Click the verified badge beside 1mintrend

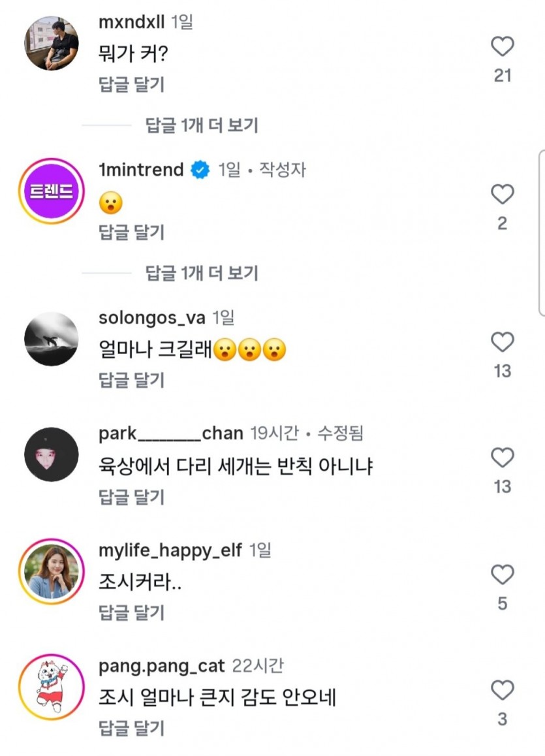200,170
